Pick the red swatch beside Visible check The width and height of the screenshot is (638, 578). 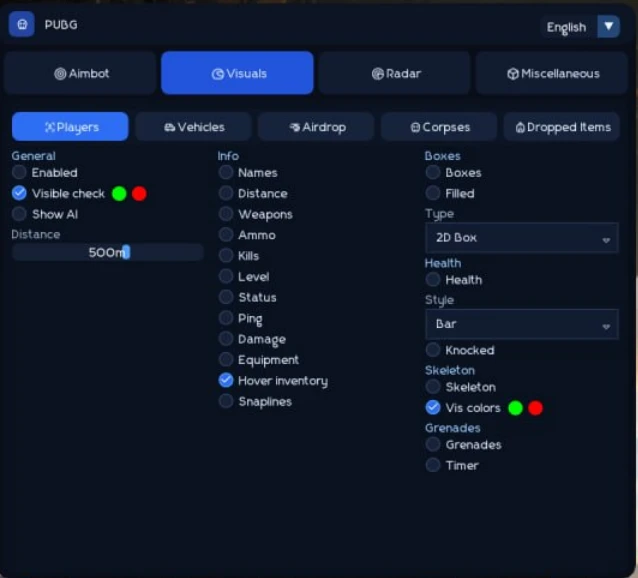coord(139,194)
